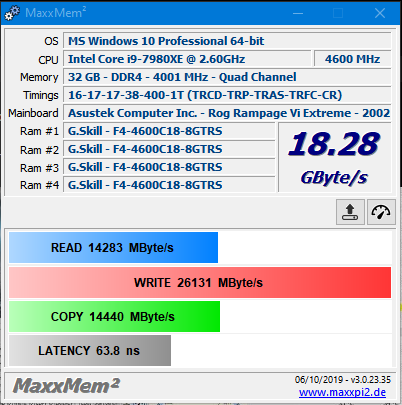Click the Ram #1 G.Skill field
The width and height of the screenshot is (402, 405).
[x=169, y=131]
